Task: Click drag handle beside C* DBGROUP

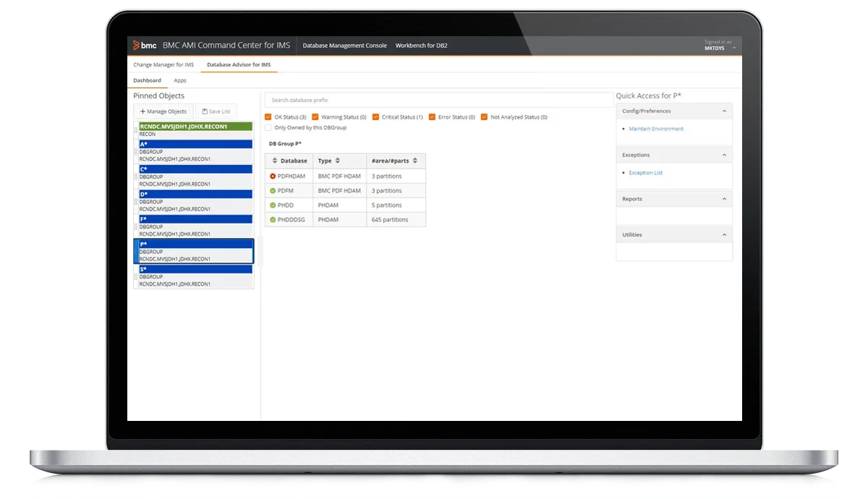Action: (x=136, y=176)
